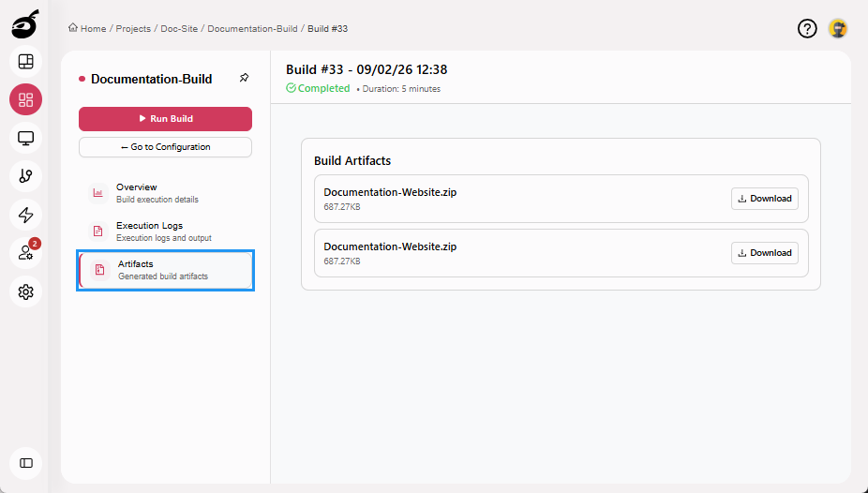
Task: Click the red status dot beside Documentation-Build
Action: click(x=82, y=79)
